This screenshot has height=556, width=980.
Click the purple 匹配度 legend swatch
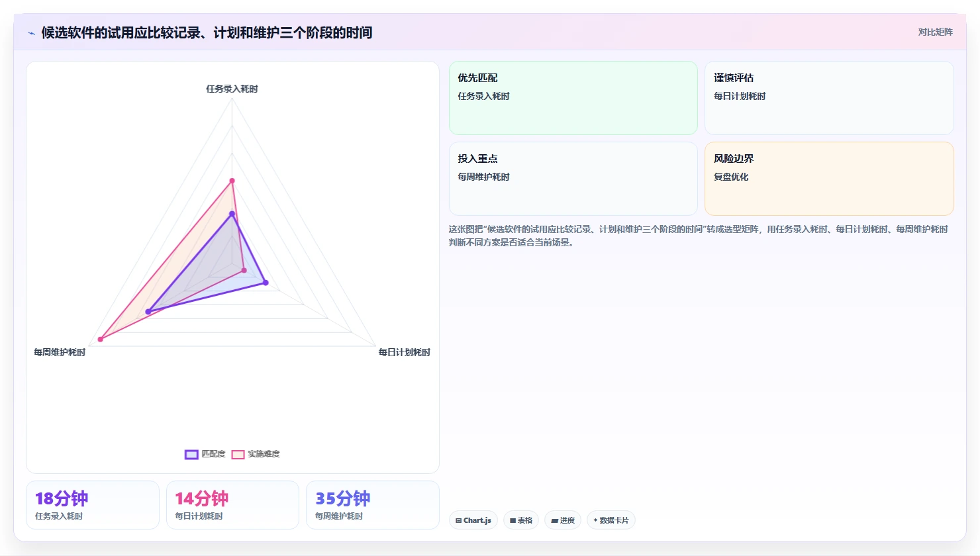(191, 454)
